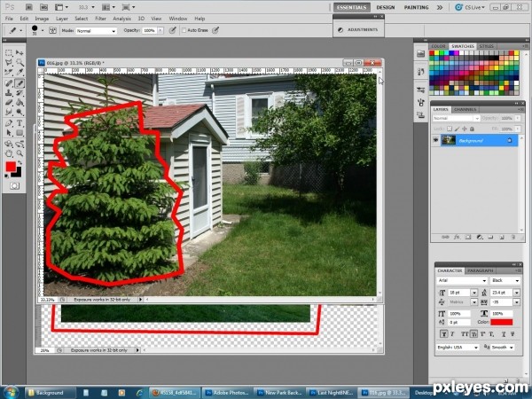Switch to the Styles tab

point(486,46)
